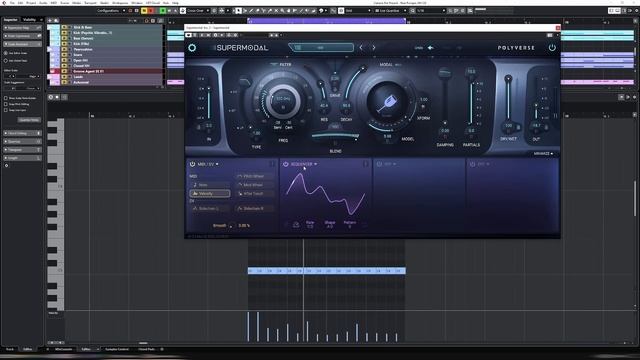Click the Supermodal ring logo icon
This screenshot has height=360, width=640.
tap(192, 48)
